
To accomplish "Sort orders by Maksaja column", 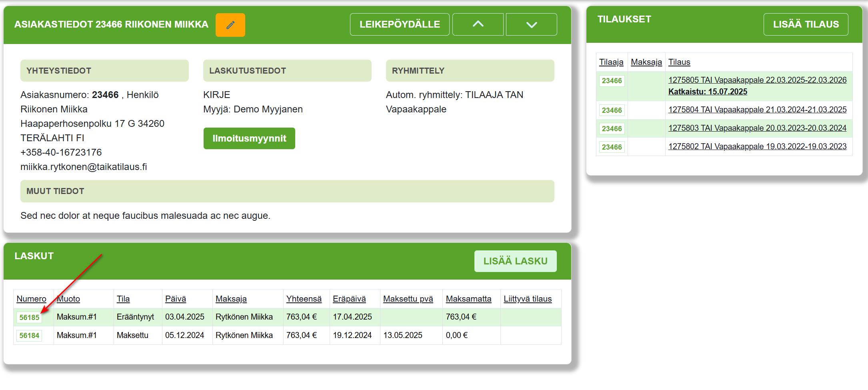I will [646, 62].
